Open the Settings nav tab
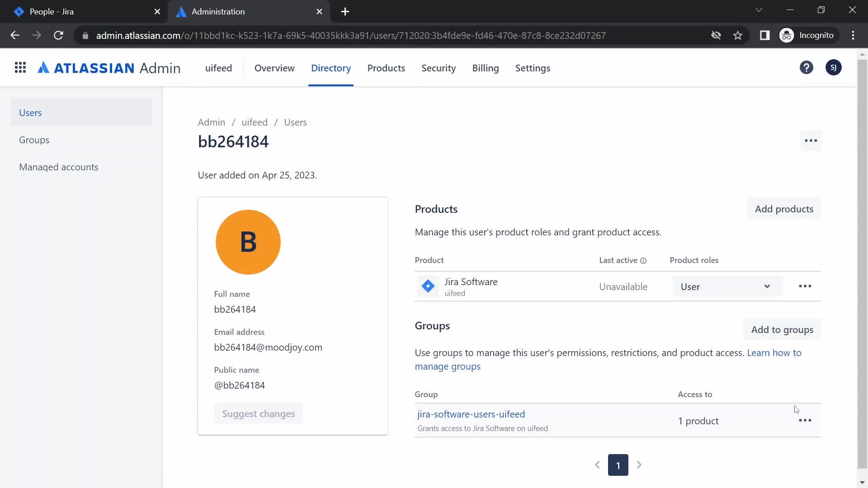The width and height of the screenshot is (868, 488). tap(533, 68)
